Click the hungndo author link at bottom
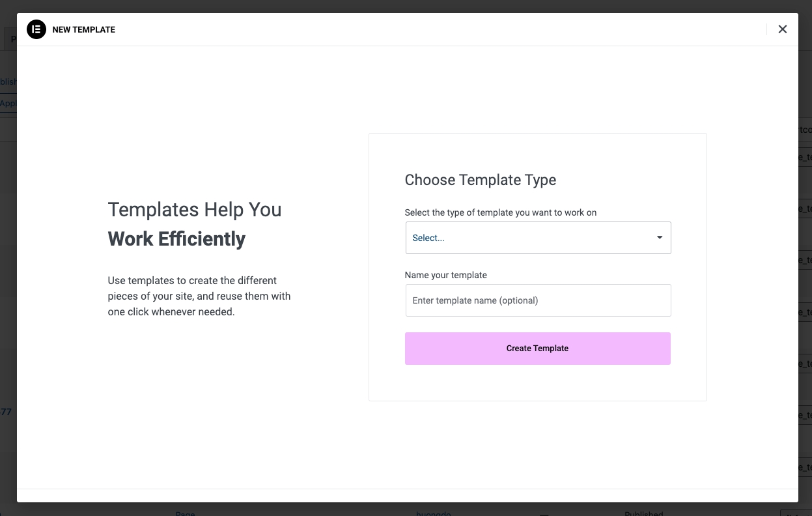This screenshot has width=812, height=516. (x=433, y=511)
